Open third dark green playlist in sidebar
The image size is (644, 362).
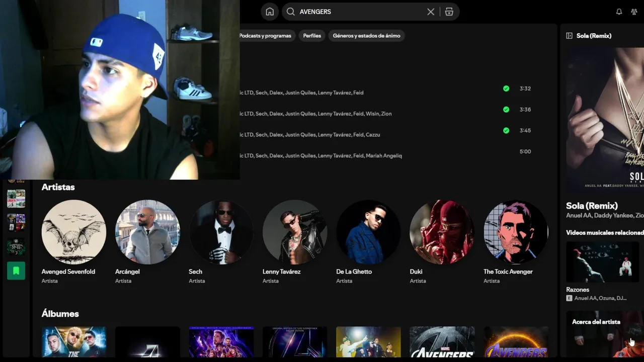16,247
